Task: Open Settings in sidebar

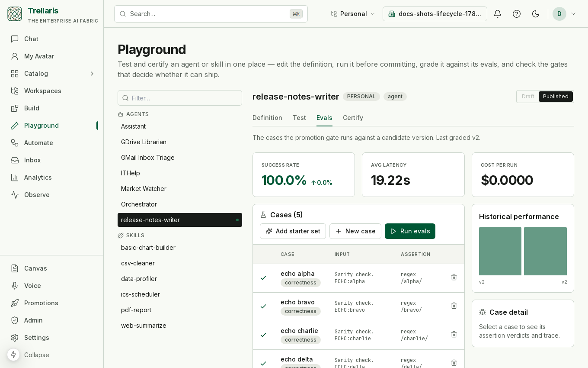Action: pos(52,338)
